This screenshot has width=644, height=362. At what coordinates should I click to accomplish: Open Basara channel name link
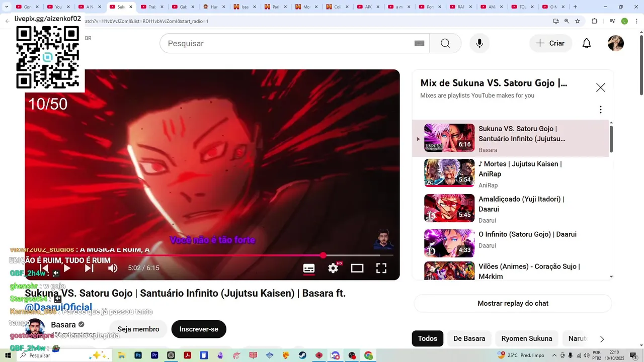(x=63, y=325)
